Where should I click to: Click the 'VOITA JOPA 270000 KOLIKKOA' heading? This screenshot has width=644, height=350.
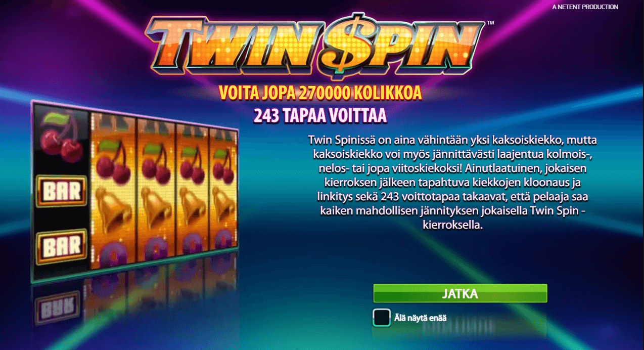320,93
